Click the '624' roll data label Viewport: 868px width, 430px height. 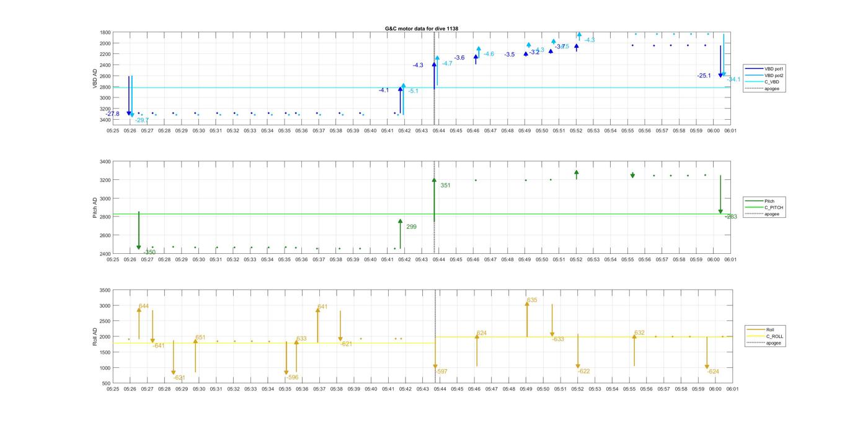coord(482,333)
